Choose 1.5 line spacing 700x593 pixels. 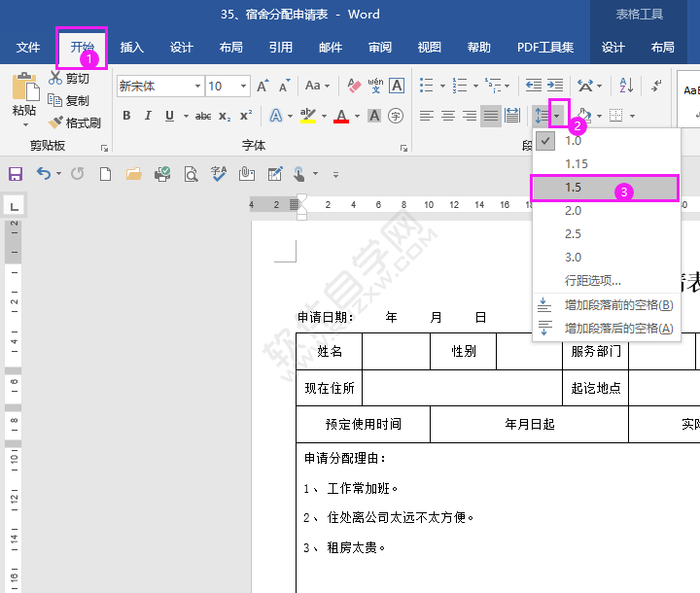607,188
